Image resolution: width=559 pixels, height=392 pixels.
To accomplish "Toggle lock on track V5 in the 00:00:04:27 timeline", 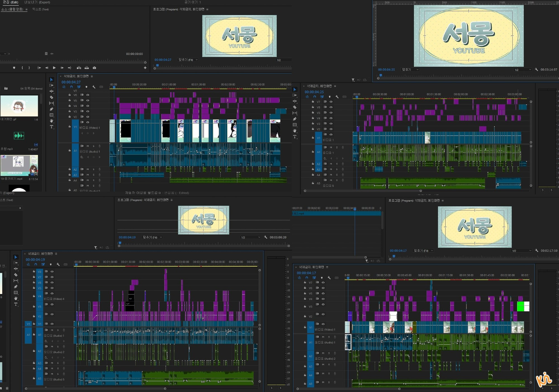I will tap(70, 100).
